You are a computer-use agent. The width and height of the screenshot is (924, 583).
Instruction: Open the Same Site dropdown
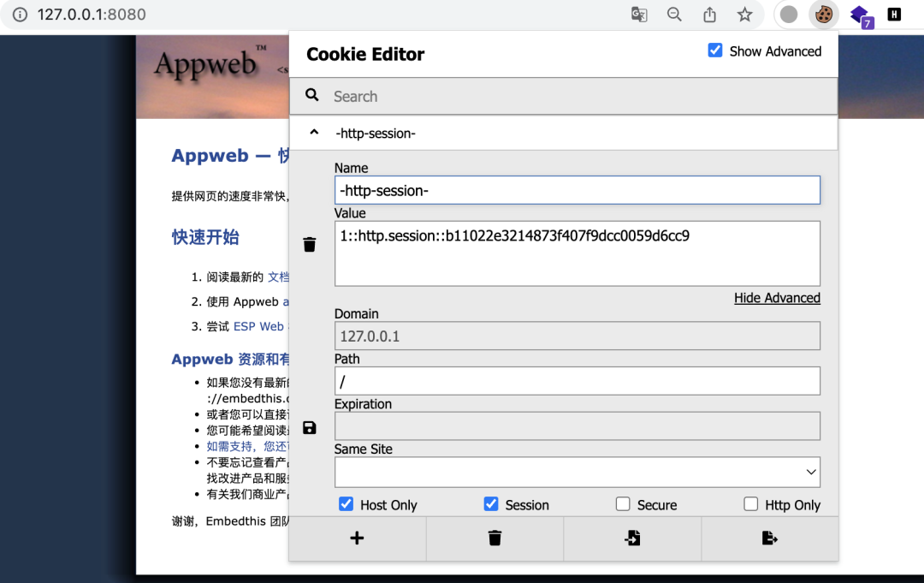(577, 472)
